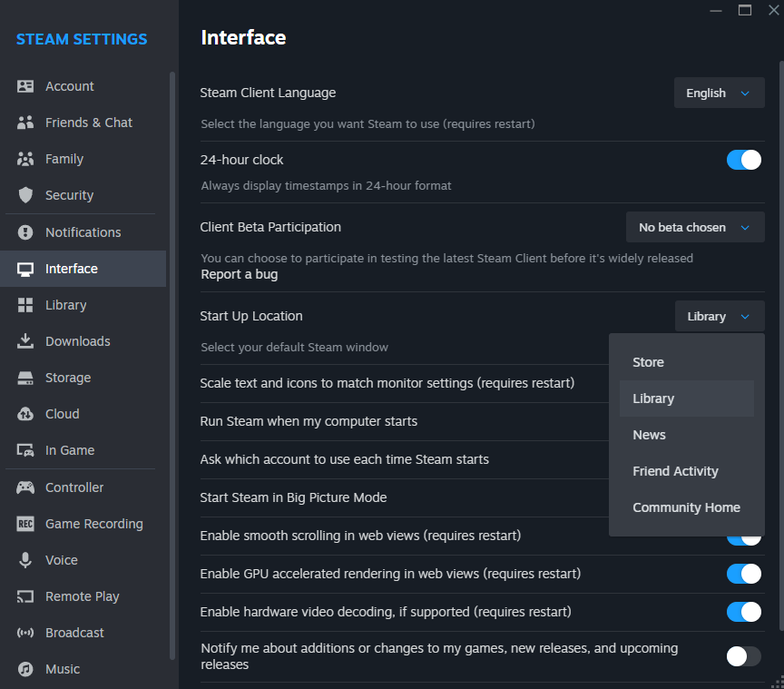This screenshot has height=689, width=784.
Task: Open Voice settings via microphone icon
Action: 25,560
